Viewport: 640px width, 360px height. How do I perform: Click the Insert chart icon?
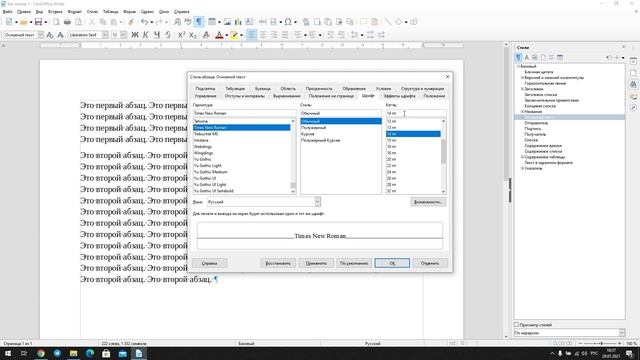(x=238, y=22)
